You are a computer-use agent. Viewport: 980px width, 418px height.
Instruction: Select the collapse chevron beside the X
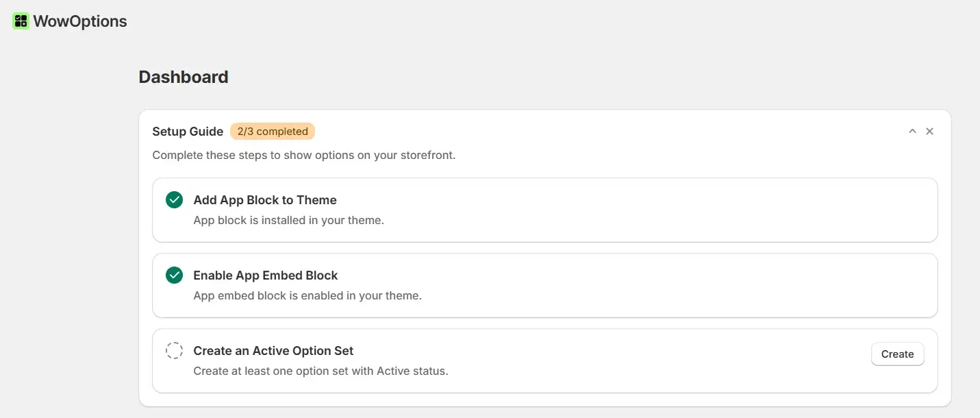912,131
